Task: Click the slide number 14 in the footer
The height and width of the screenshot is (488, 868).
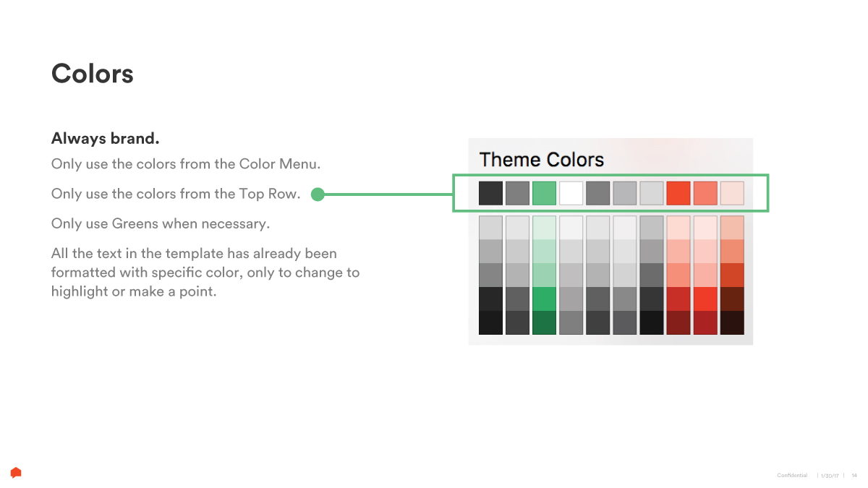Action: [x=854, y=475]
